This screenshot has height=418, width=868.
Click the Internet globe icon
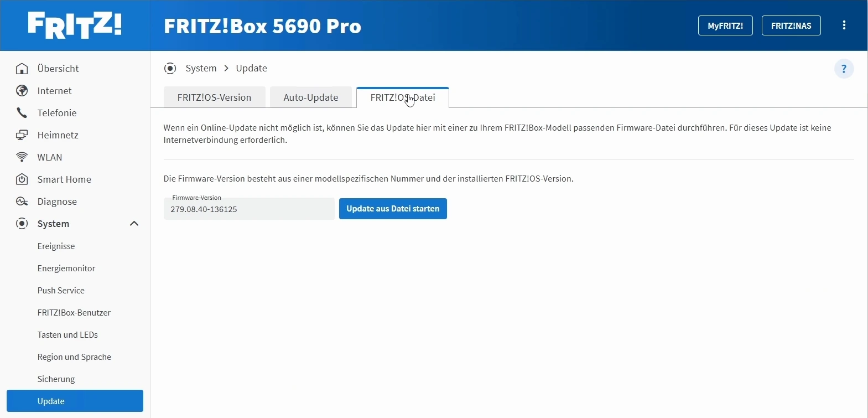(22, 91)
